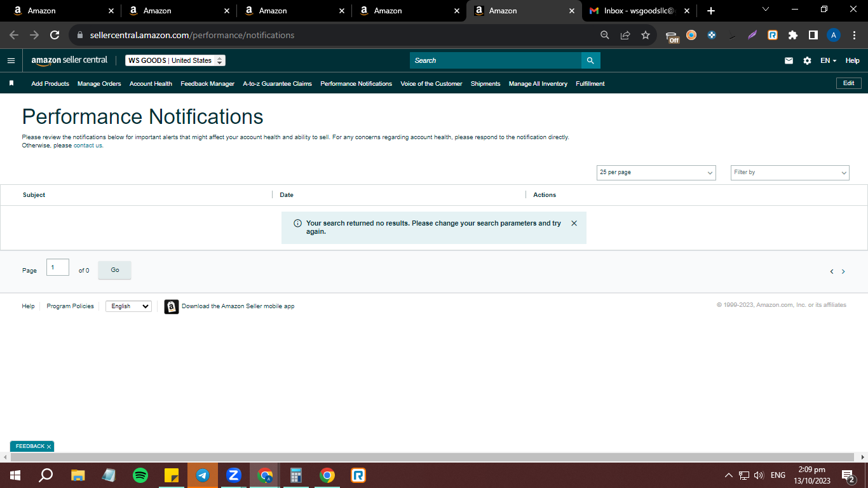
Task: Open the RingCentral extension in Chrome toolbar
Action: click(773, 35)
